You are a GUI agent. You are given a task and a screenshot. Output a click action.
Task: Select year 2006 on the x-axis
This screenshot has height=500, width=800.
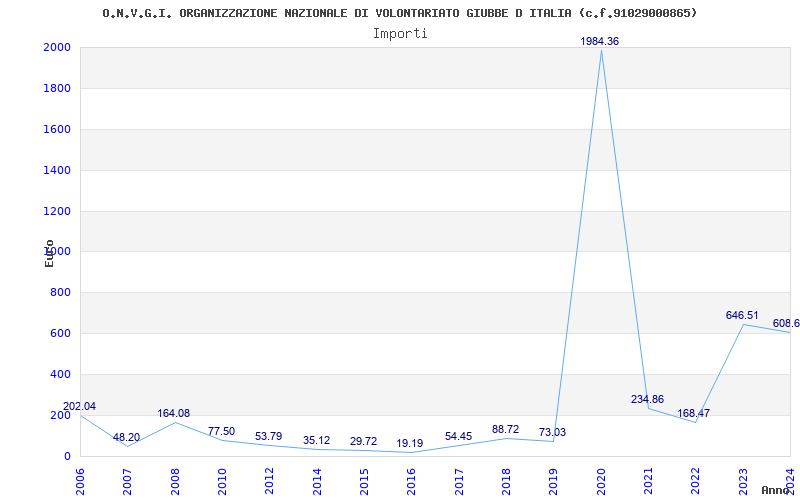80,480
